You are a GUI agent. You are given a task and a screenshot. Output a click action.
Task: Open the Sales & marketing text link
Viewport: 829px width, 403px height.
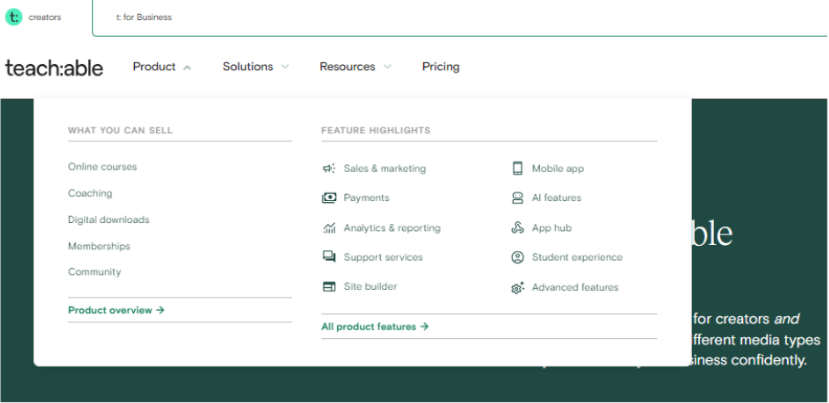point(384,169)
